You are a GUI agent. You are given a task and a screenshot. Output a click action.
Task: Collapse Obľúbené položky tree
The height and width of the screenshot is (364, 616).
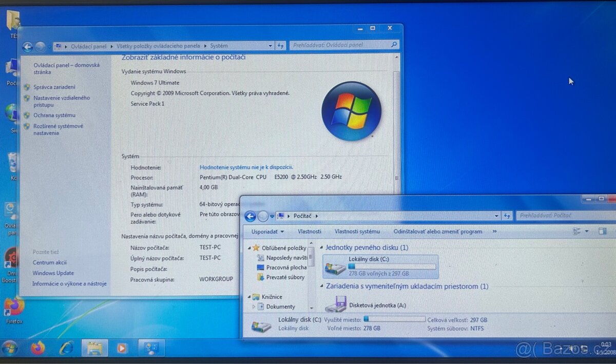[x=249, y=248]
